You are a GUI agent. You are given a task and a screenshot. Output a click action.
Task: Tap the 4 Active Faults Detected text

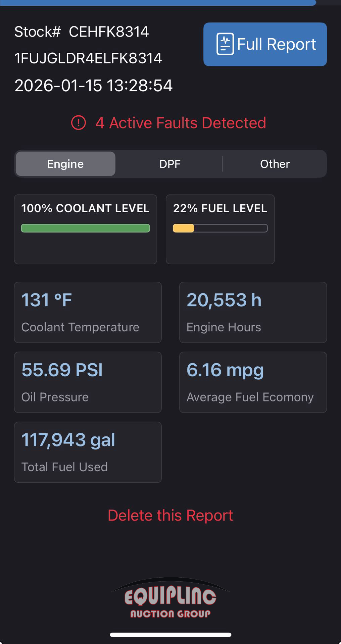tap(181, 123)
